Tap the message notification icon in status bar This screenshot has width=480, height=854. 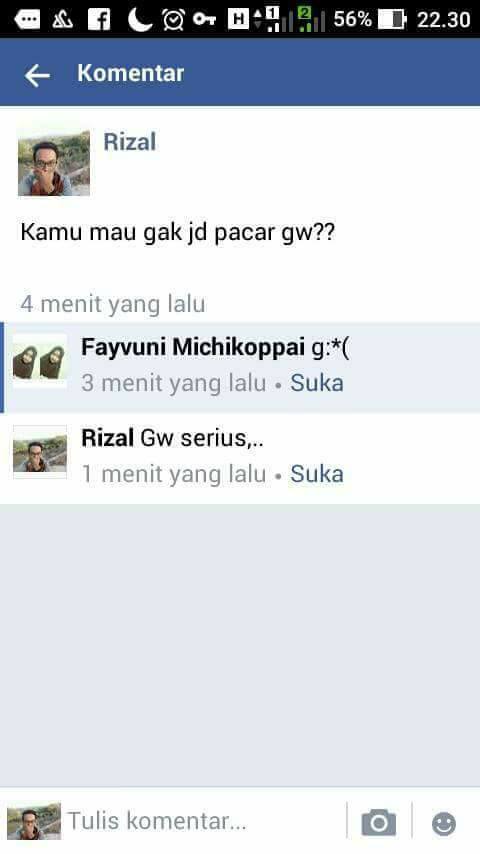pos(27,20)
